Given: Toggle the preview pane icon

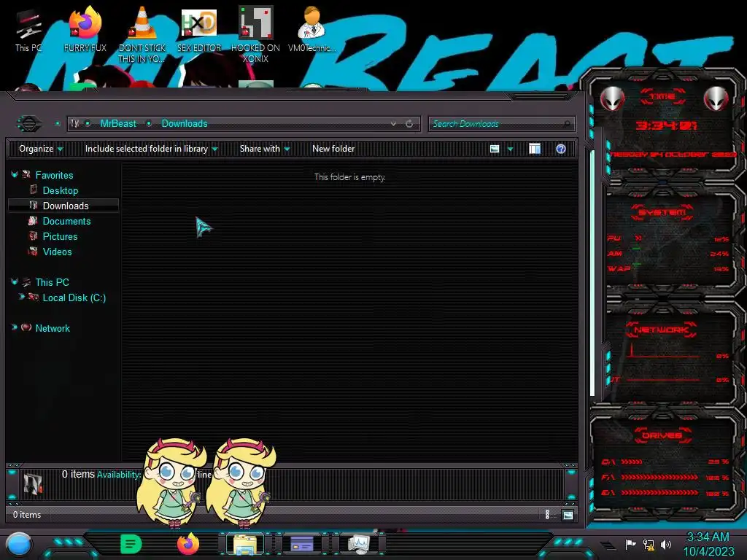Looking at the screenshot, I should point(535,149).
